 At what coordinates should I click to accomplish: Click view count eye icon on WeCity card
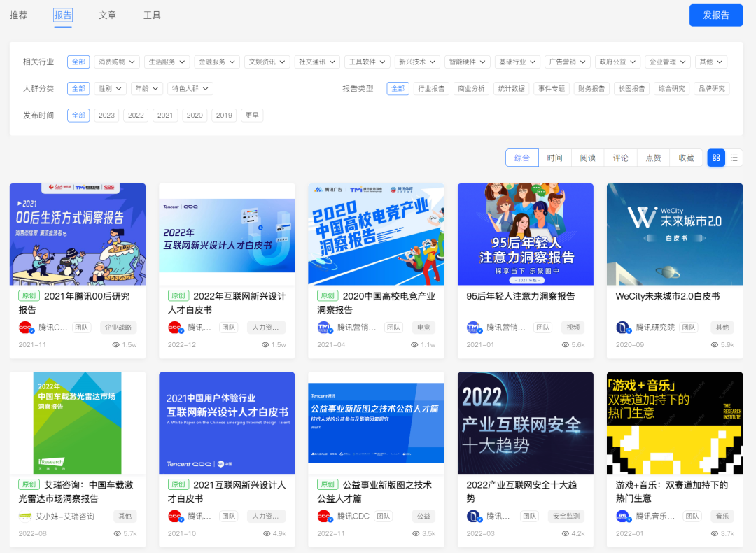pos(715,344)
